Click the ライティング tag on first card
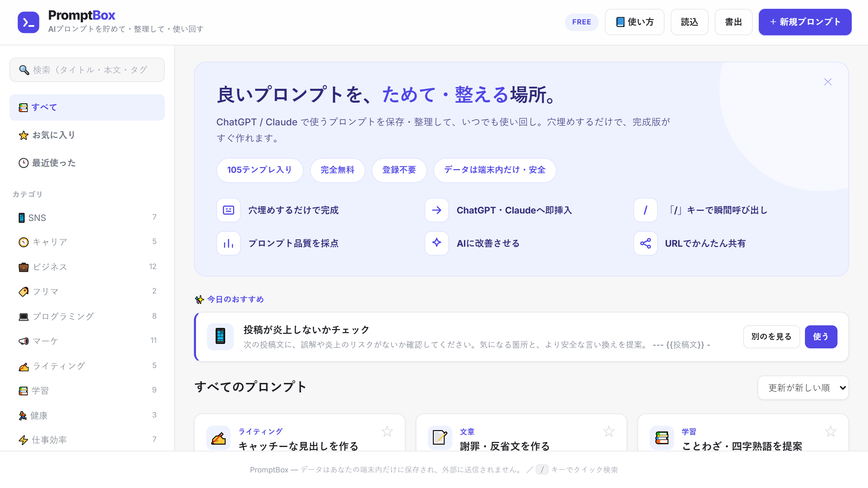Image resolution: width=868 pixels, height=488 pixels. [260, 432]
